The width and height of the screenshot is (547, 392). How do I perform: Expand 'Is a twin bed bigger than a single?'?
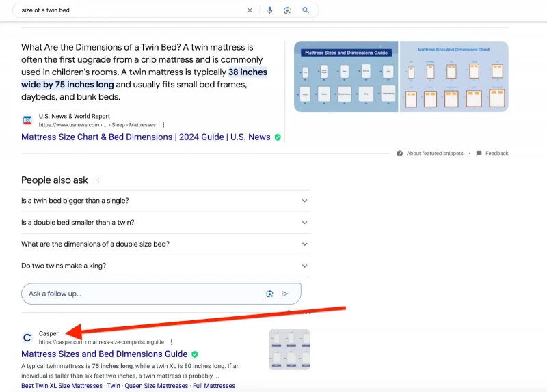(x=165, y=201)
